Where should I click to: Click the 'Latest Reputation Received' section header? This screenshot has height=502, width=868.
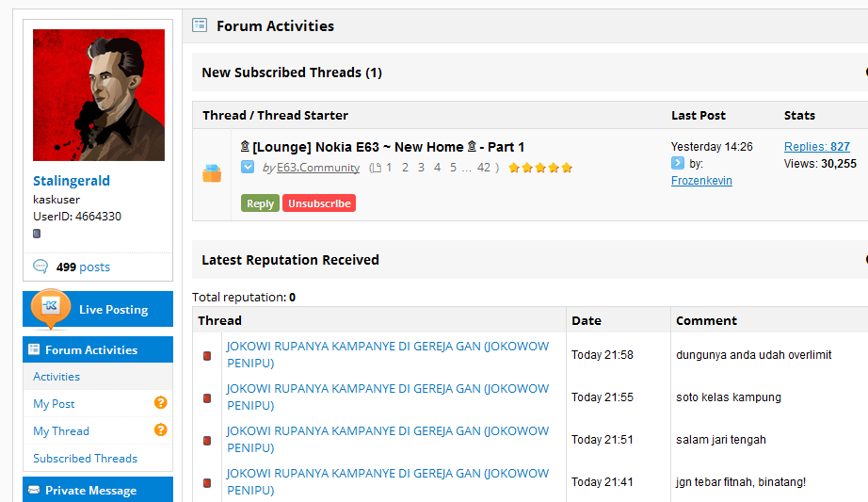click(x=290, y=260)
